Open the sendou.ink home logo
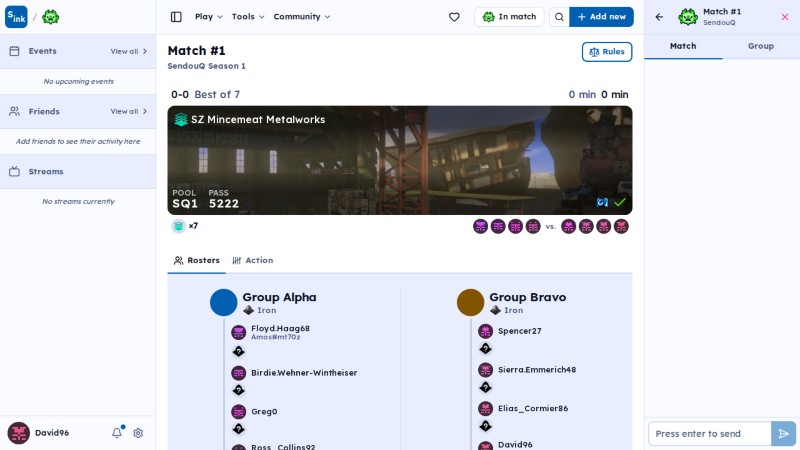 click(16, 17)
